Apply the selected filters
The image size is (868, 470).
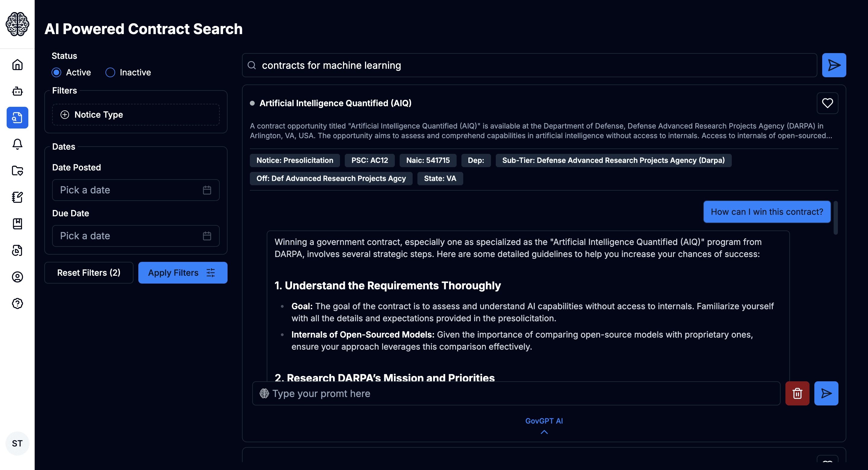pyautogui.click(x=183, y=272)
